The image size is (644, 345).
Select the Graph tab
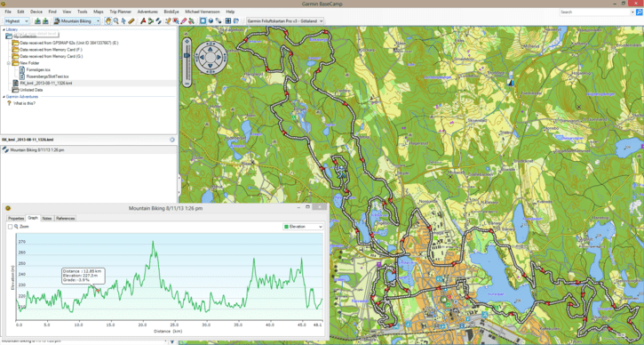click(x=33, y=218)
